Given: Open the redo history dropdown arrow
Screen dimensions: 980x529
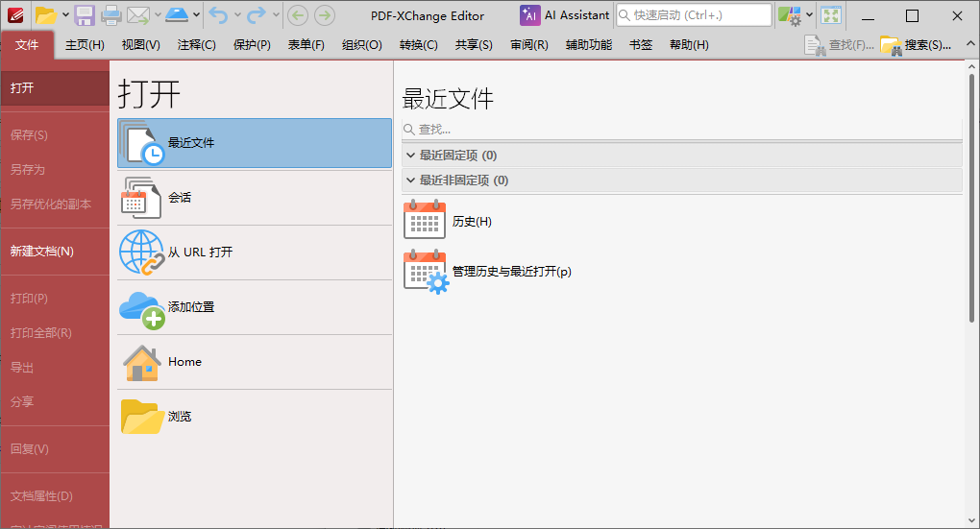Looking at the screenshot, I should pyautogui.click(x=276, y=15).
